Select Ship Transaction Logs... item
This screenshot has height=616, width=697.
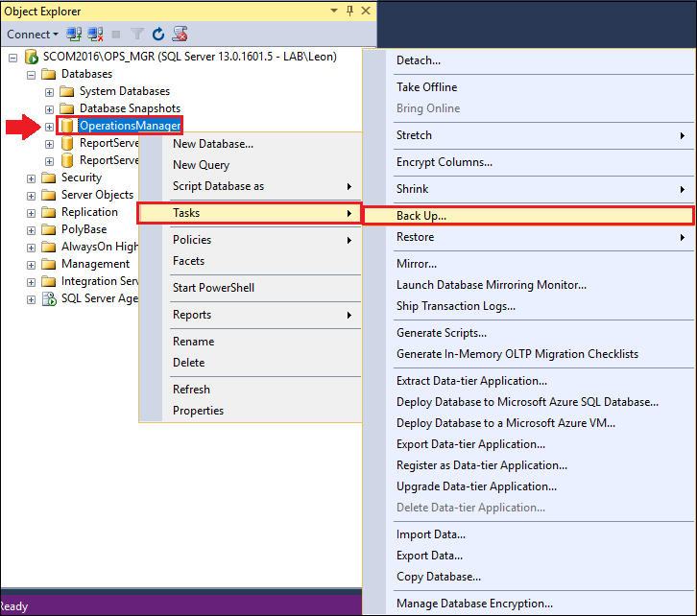(x=529, y=306)
